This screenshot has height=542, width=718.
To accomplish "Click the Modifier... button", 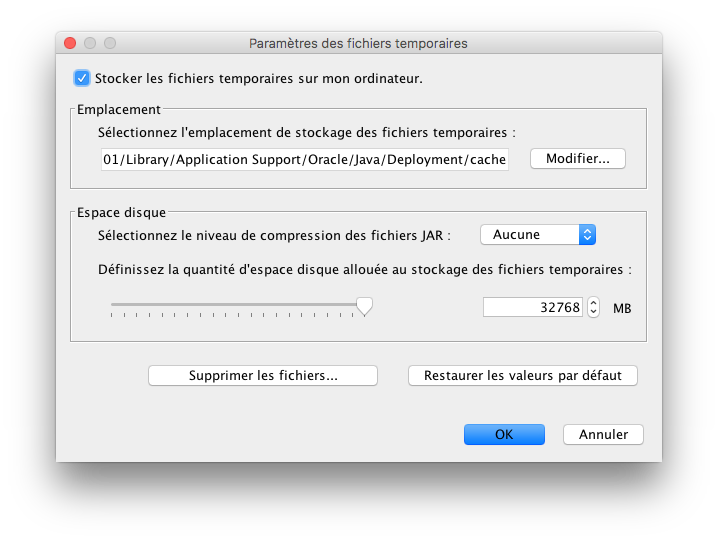I will (x=577, y=159).
